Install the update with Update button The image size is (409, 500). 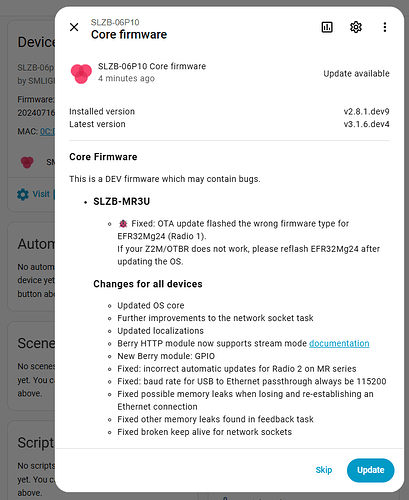coord(370,470)
